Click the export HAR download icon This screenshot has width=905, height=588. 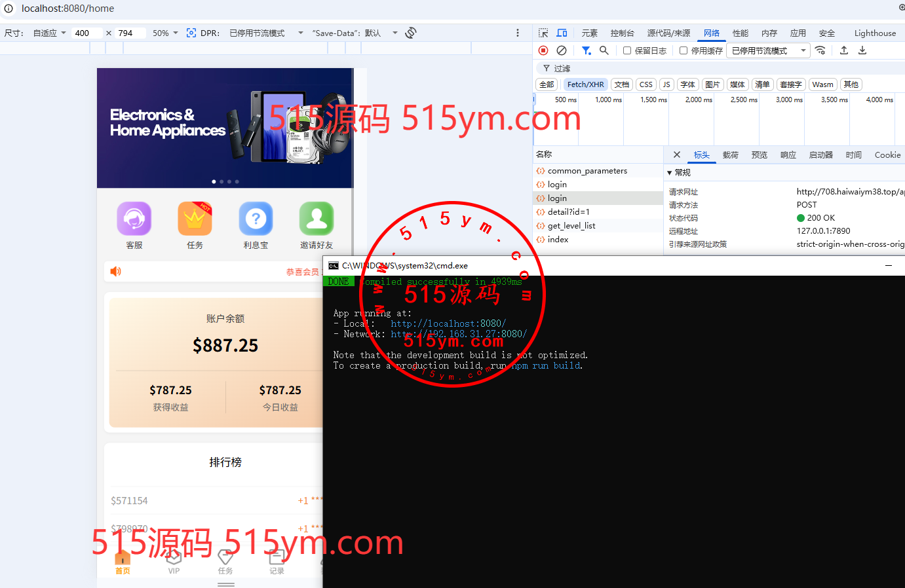(x=862, y=50)
